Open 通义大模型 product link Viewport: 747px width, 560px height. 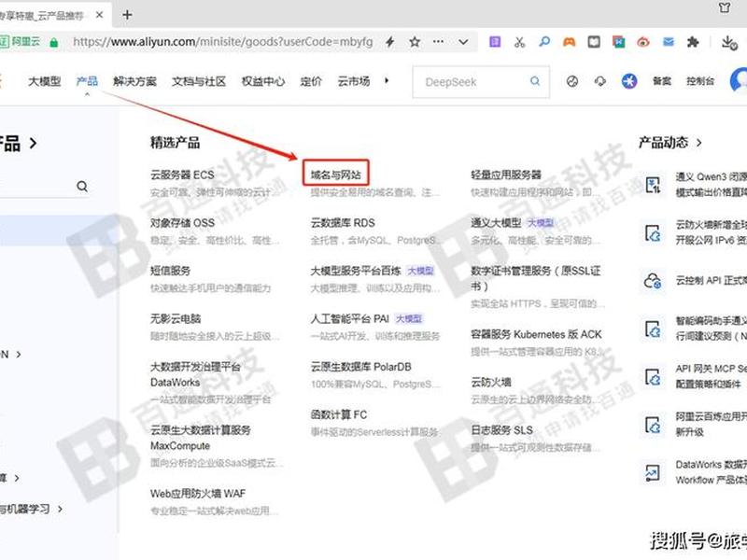pos(496,223)
